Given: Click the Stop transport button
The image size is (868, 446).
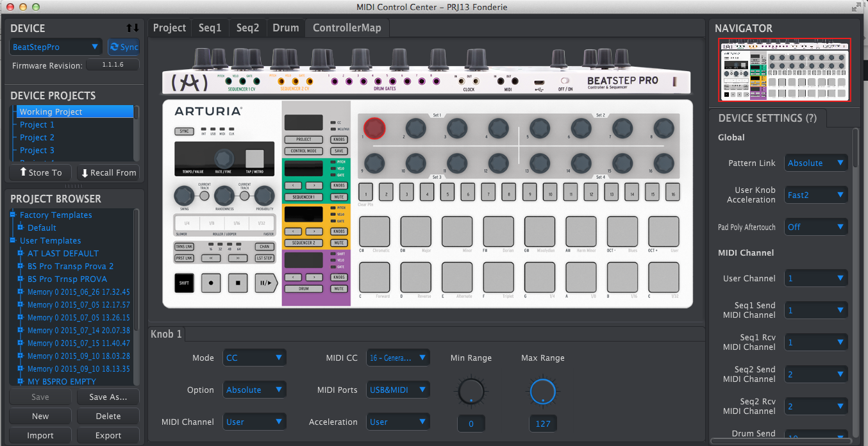Looking at the screenshot, I should 238,283.
